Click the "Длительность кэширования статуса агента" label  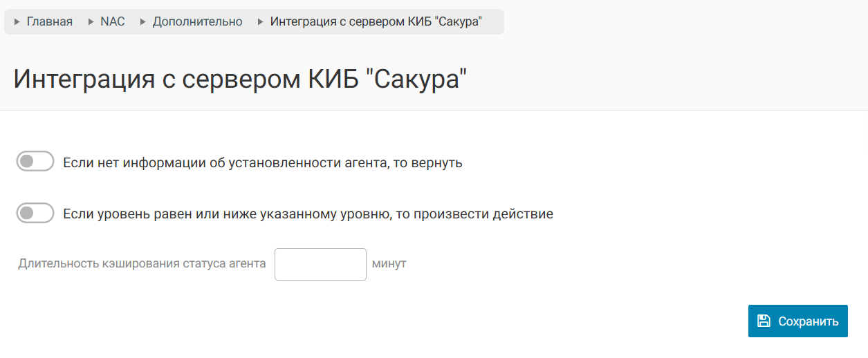tap(142, 264)
